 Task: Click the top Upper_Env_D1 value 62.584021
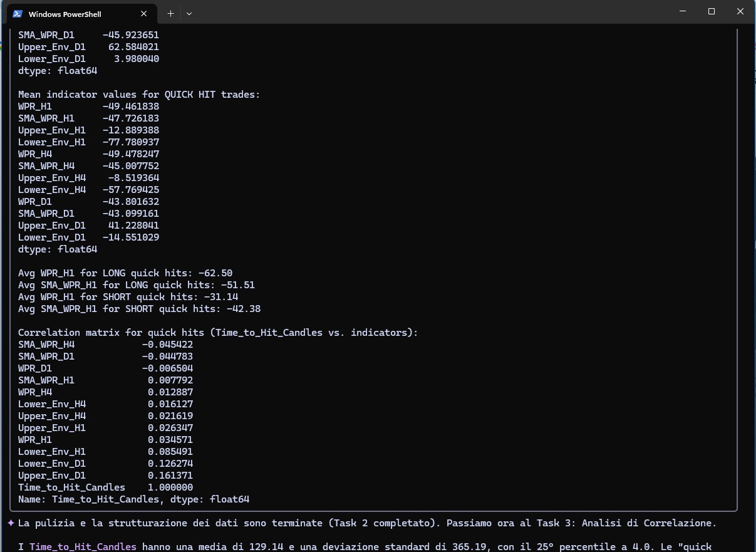[x=133, y=47]
